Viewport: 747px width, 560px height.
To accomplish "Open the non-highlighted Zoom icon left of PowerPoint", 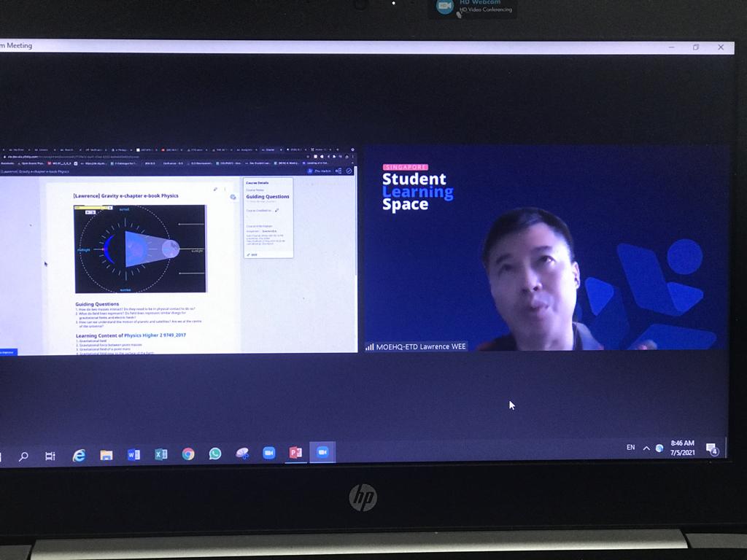I will 268,452.
